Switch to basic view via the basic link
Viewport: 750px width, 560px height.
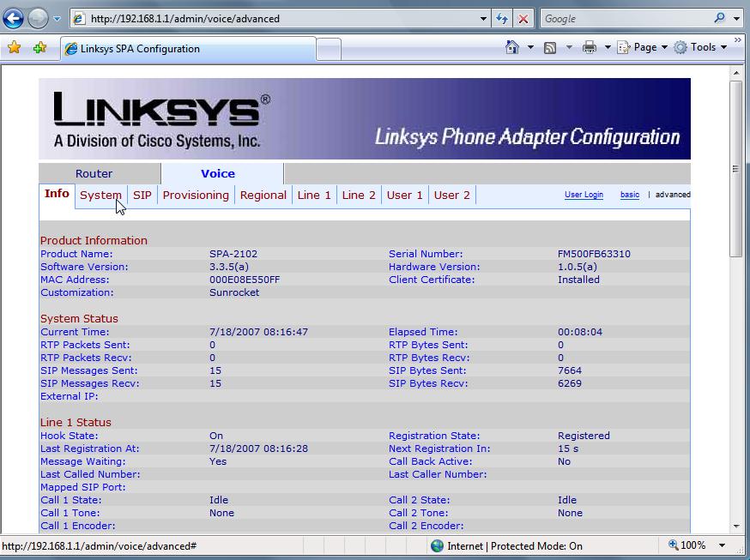pos(629,195)
